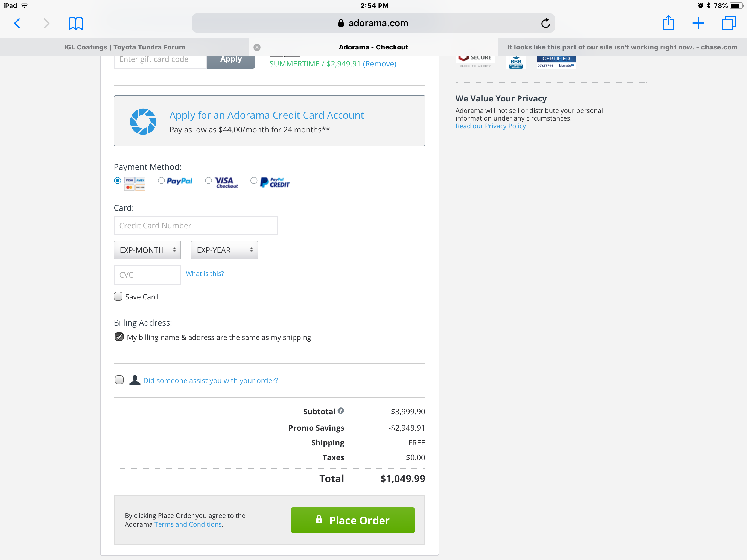Open the EXP-YEAR dropdown
This screenshot has width=747, height=560.
coord(224,250)
